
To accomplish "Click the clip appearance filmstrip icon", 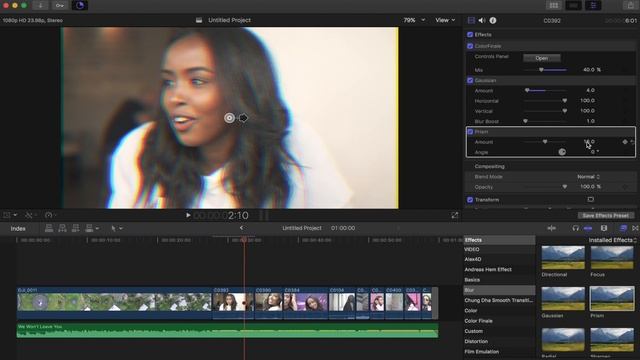I will point(604,228).
